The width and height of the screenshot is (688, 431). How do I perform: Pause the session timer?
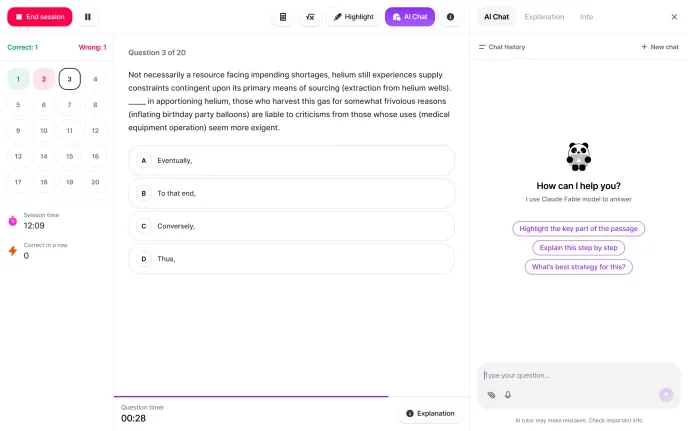coord(88,17)
